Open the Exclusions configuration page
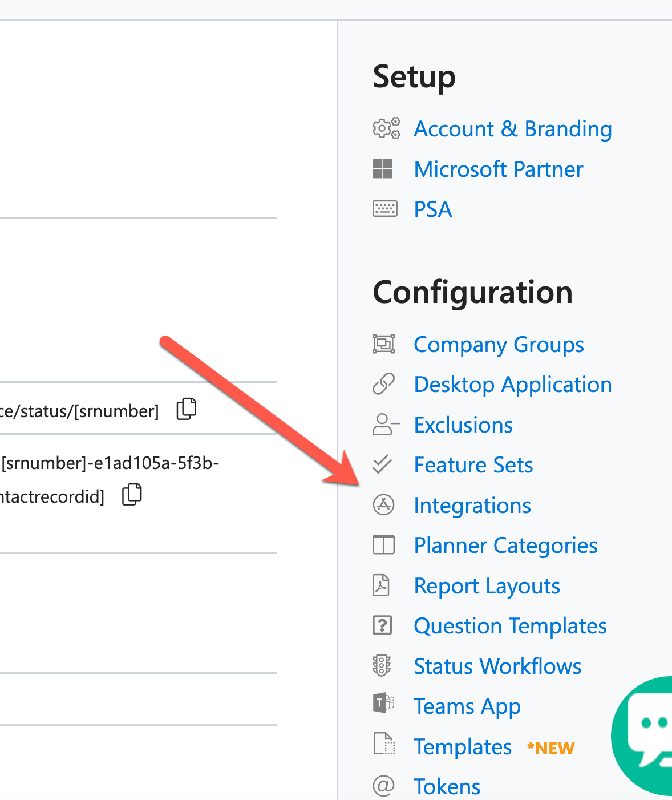This screenshot has height=800, width=672. click(463, 425)
